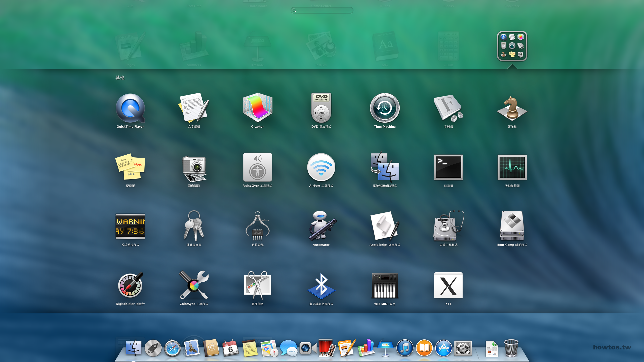
Task: Launch the 西洋棋 Chess app
Action: tap(512, 108)
